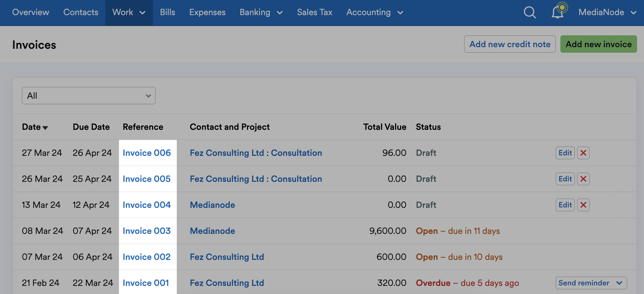Image resolution: width=644 pixels, height=294 pixels.
Task: Delete Invoice 006 with the red X
Action: pyautogui.click(x=583, y=153)
